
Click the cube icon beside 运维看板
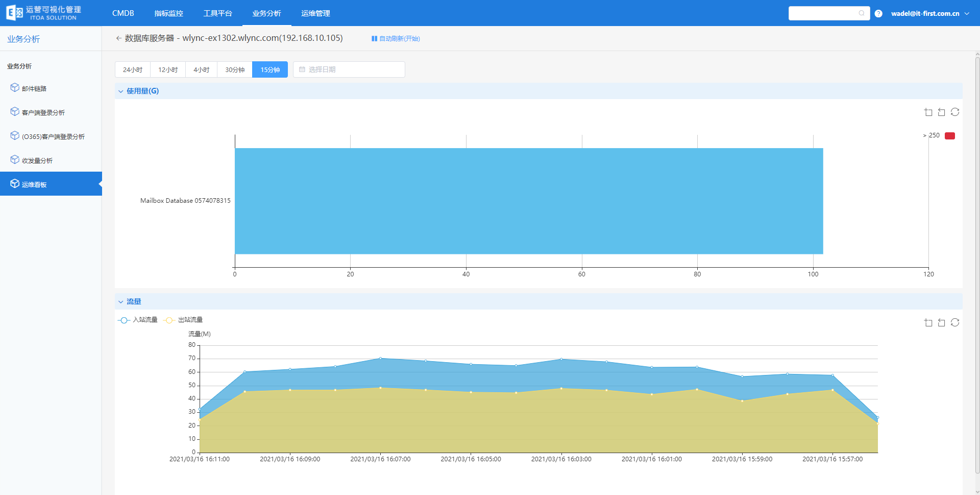tap(15, 184)
